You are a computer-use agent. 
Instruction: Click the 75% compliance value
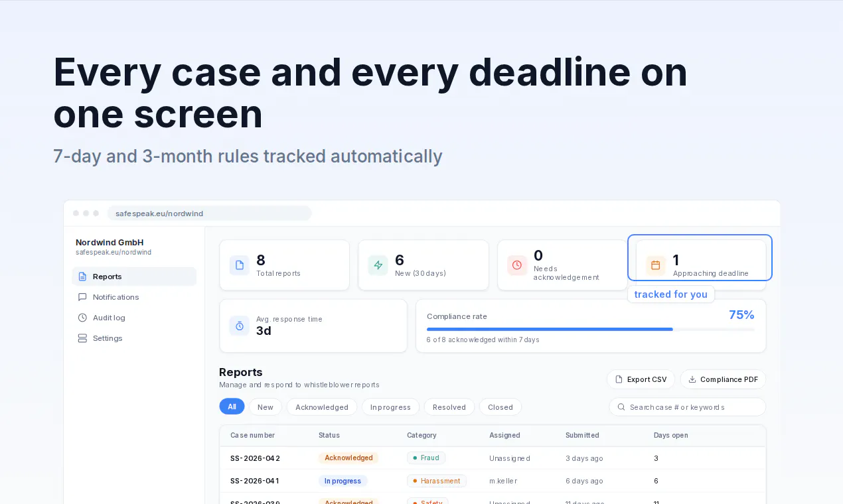click(741, 315)
